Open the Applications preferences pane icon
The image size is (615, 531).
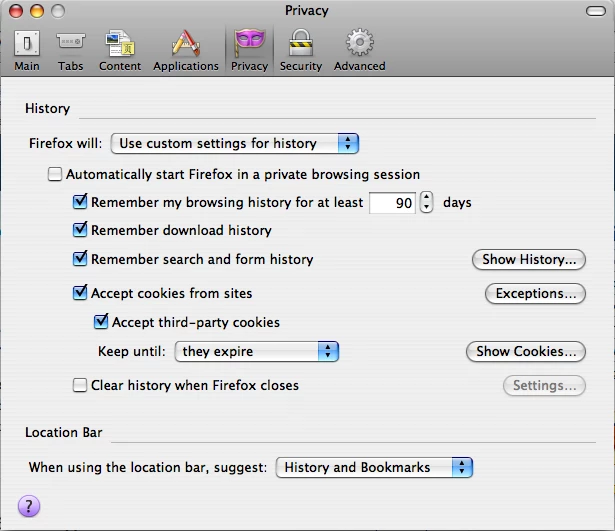[x=186, y=43]
